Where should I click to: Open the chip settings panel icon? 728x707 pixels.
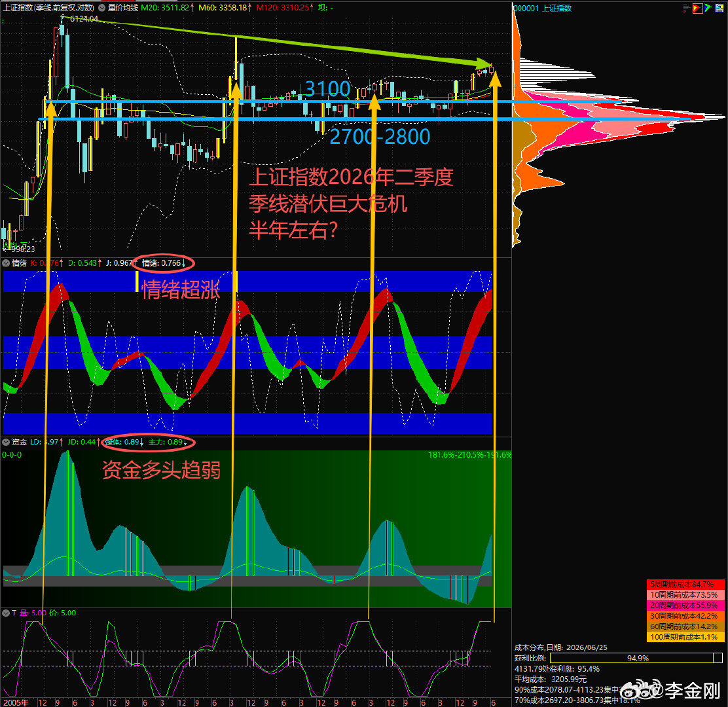tap(719, 8)
